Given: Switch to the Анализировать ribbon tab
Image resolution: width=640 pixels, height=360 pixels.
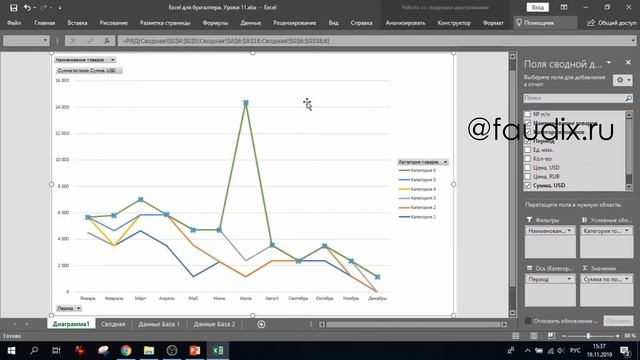Looking at the screenshot, I should point(405,23).
